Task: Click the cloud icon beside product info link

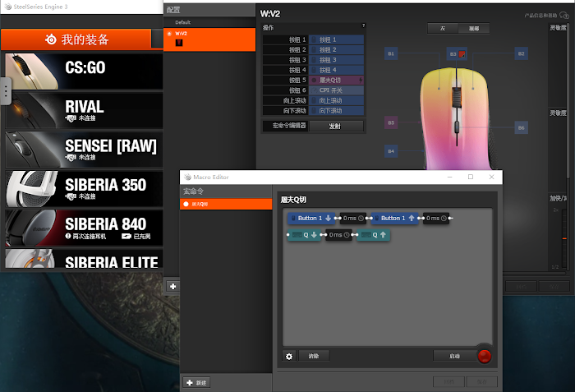Action: [x=564, y=16]
